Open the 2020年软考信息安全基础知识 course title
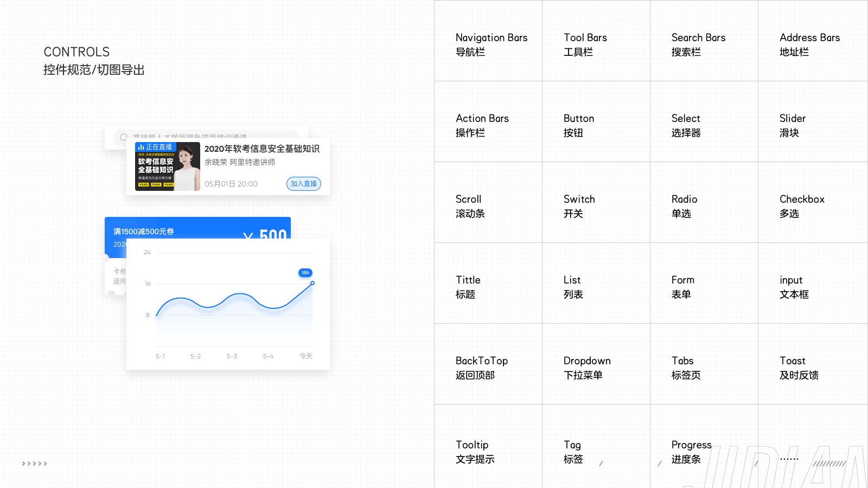The width and height of the screenshot is (868, 488). click(x=261, y=149)
